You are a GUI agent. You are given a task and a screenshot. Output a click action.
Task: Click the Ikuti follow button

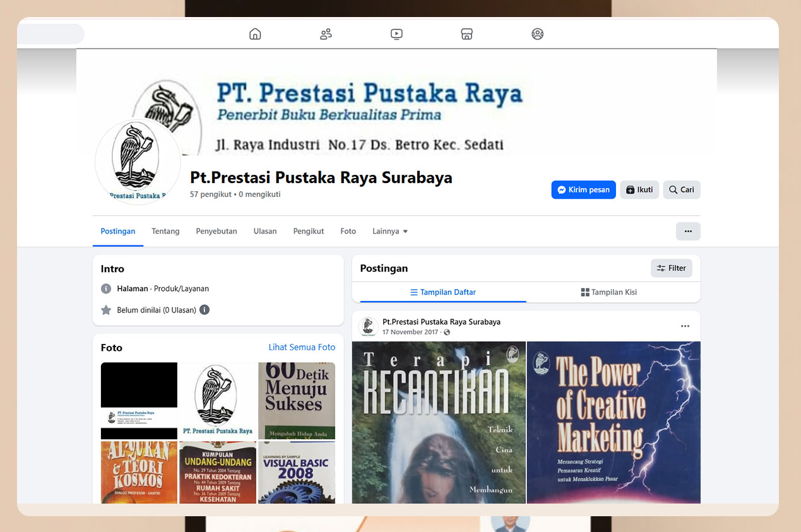click(639, 190)
